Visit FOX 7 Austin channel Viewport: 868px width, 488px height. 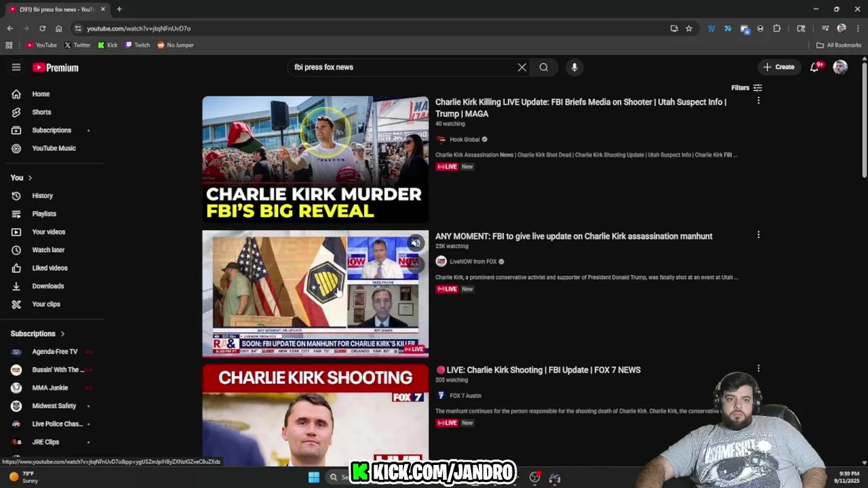[465, 396]
